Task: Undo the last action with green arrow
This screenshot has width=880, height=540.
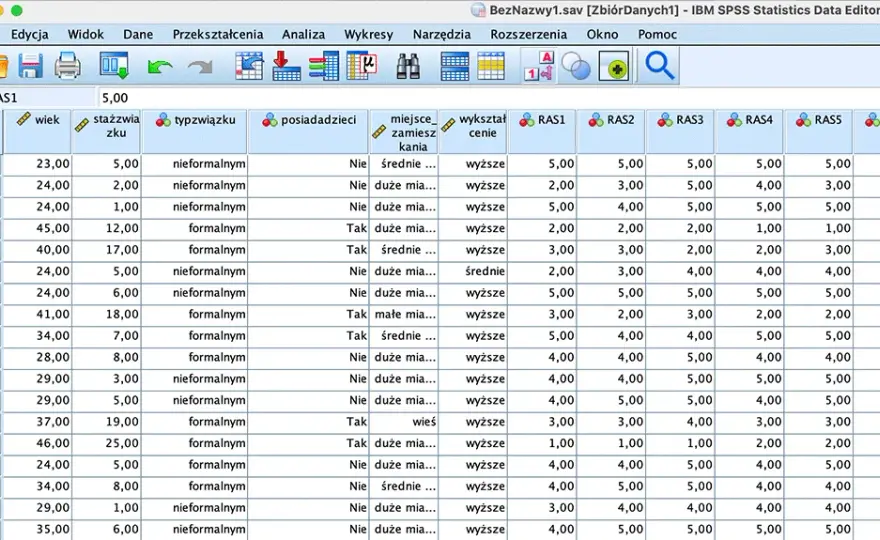Action: coord(160,67)
